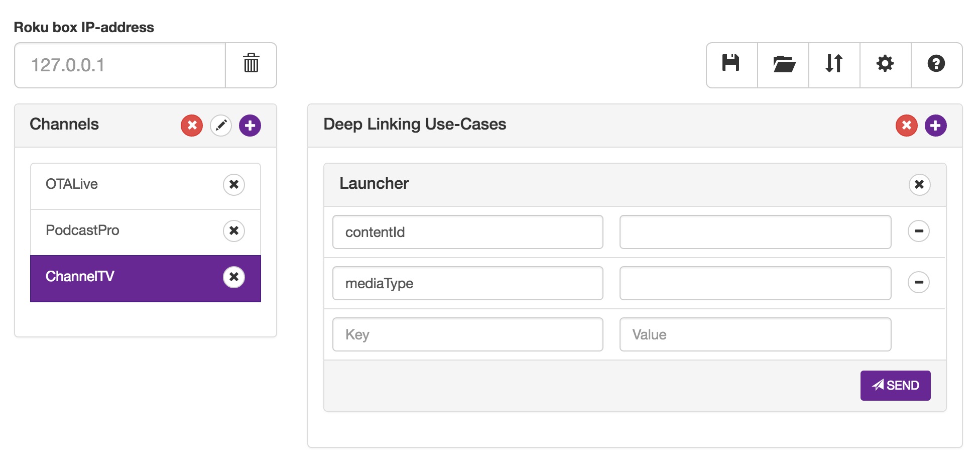Viewport: 980px width, 473px height.
Task: Delete all deep linking use-cases
Action: [x=907, y=126]
